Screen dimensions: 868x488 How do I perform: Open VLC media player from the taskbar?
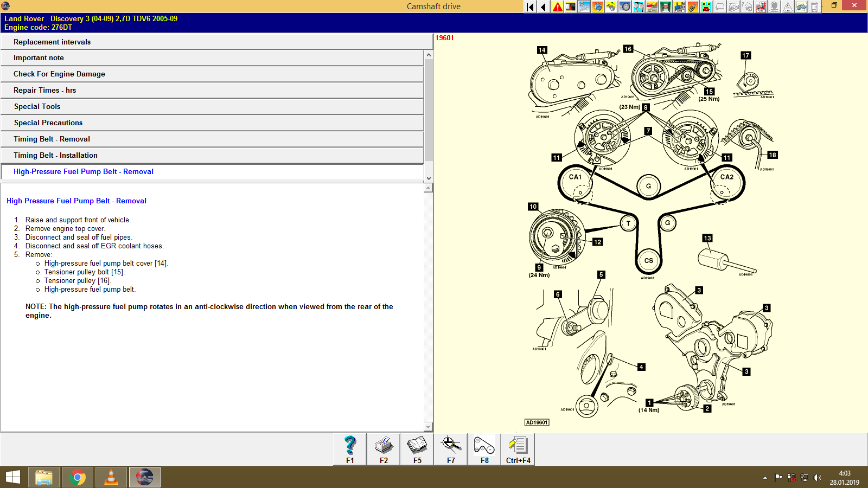click(x=111, y=477)
